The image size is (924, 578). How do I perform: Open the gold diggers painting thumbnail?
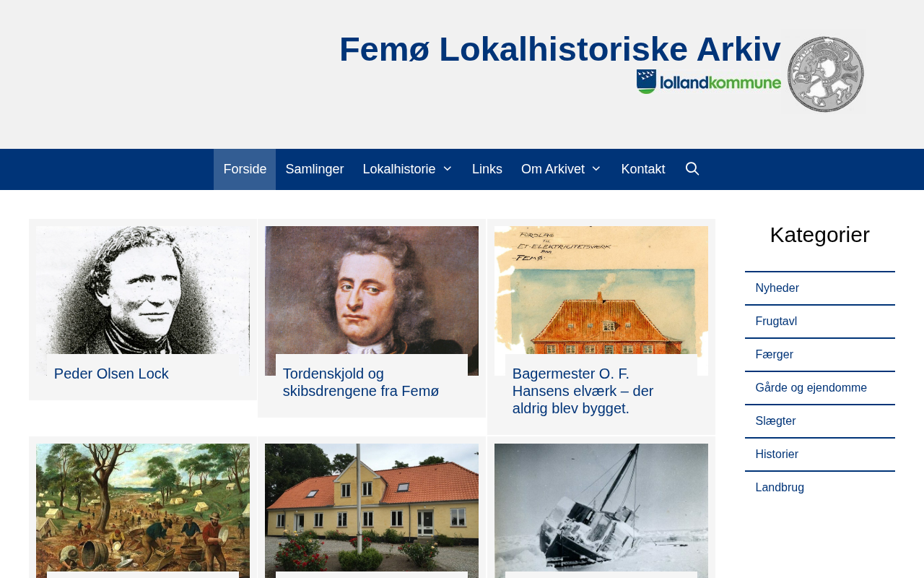point(143,510)
